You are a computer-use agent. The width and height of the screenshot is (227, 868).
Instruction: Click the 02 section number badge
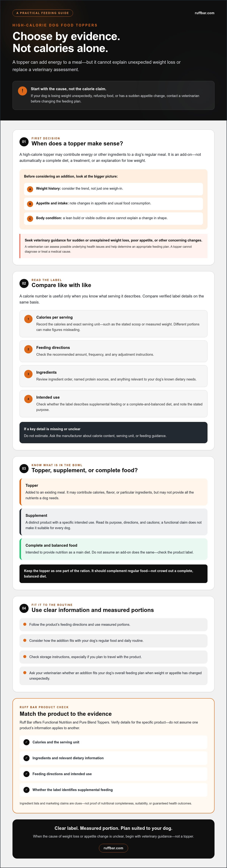tap(24, 283)
